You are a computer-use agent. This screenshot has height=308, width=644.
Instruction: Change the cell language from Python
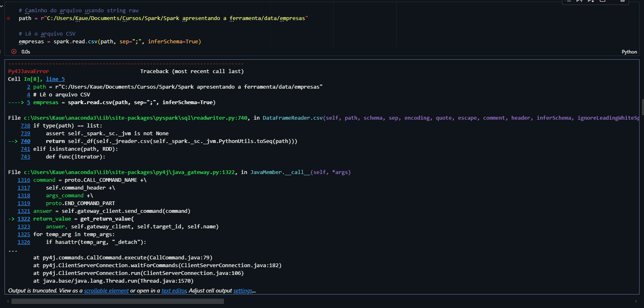(x=629, y=52)
